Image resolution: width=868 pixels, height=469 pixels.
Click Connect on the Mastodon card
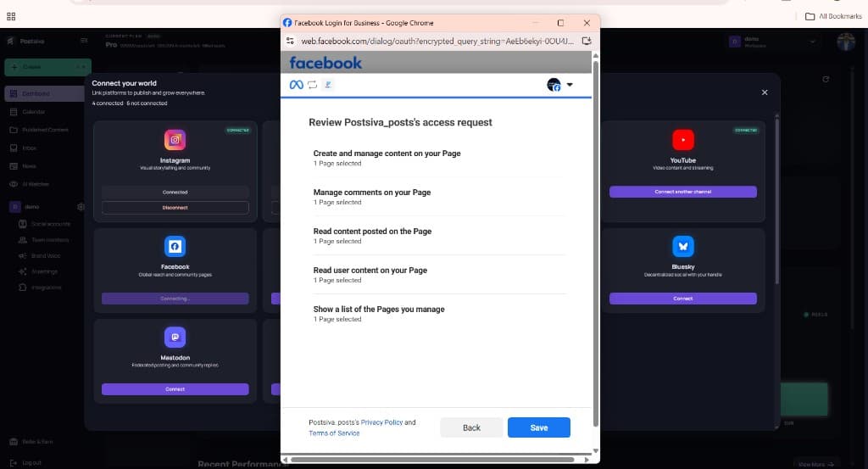click(x=175, y=389)
